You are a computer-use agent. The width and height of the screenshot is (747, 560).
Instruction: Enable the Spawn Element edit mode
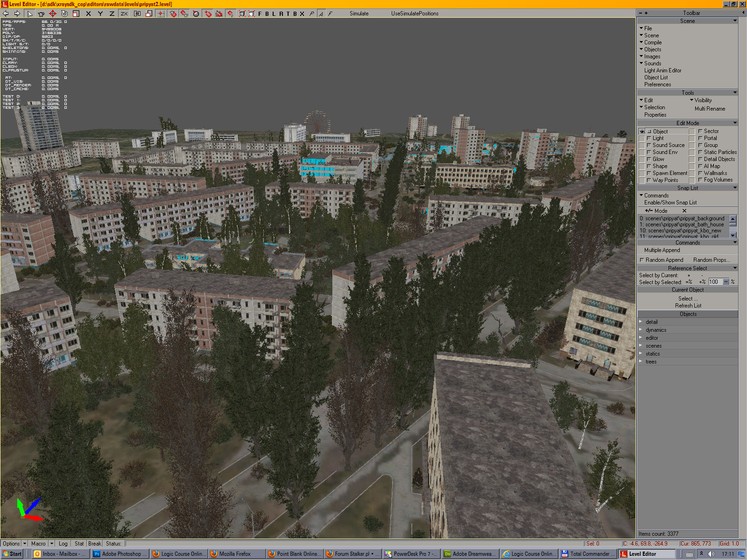tap(649, 173)
